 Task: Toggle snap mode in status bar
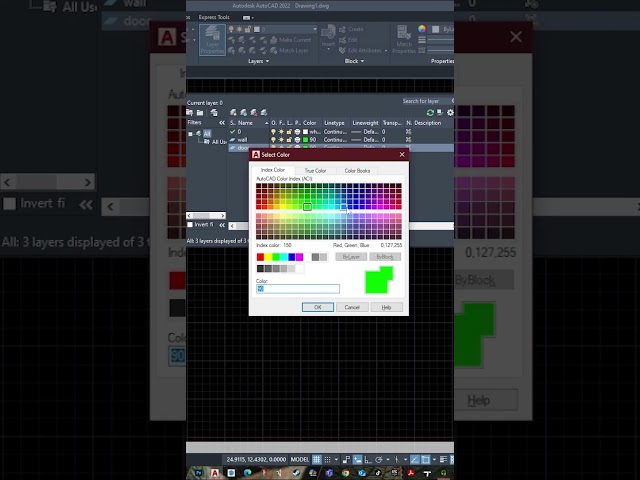[x=327, y=460]
